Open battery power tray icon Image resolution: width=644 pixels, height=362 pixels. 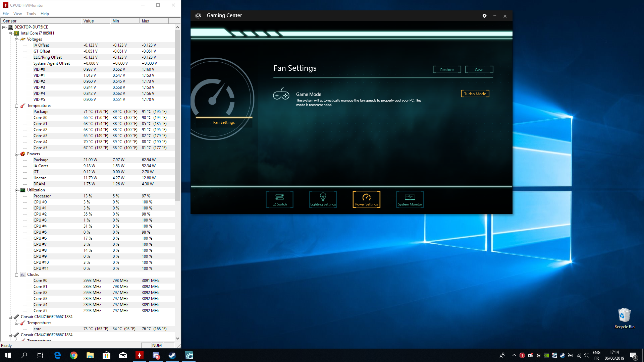click(570, 355)
